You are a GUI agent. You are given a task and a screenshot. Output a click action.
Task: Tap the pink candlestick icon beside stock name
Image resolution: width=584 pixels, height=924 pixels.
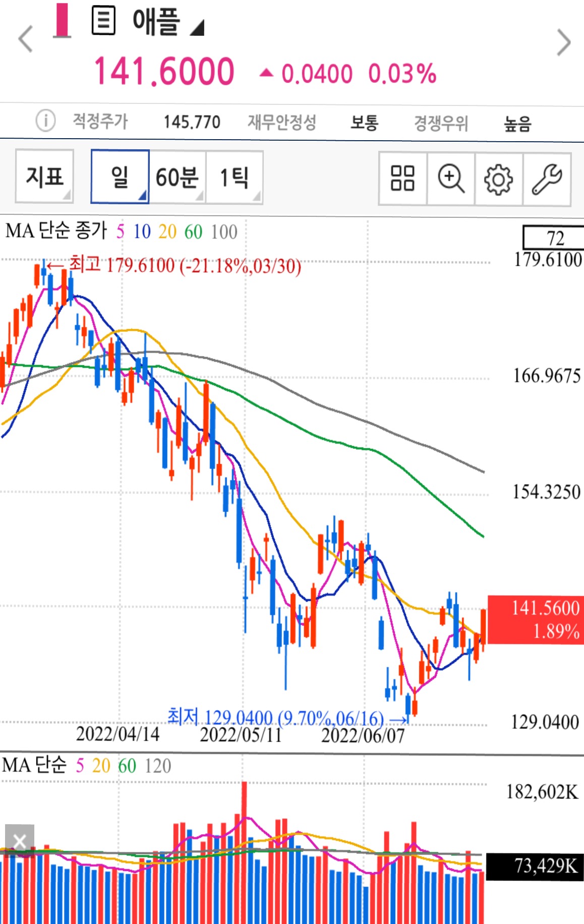(62, 20)
